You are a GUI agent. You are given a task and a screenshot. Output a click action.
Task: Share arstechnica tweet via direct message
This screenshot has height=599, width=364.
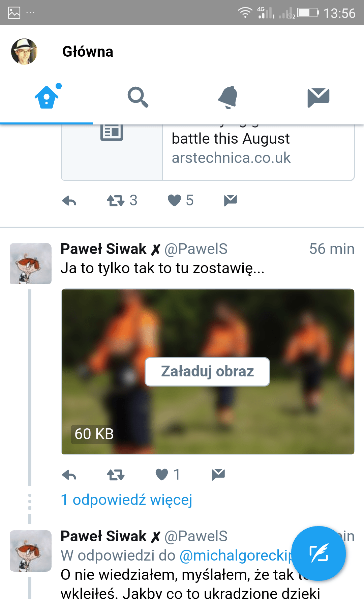[231, 200]
